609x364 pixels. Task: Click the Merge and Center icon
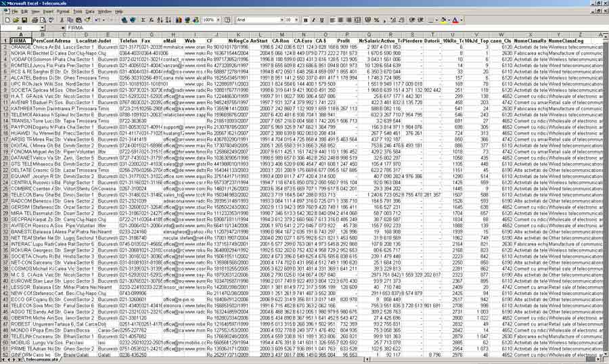point(357,20)
